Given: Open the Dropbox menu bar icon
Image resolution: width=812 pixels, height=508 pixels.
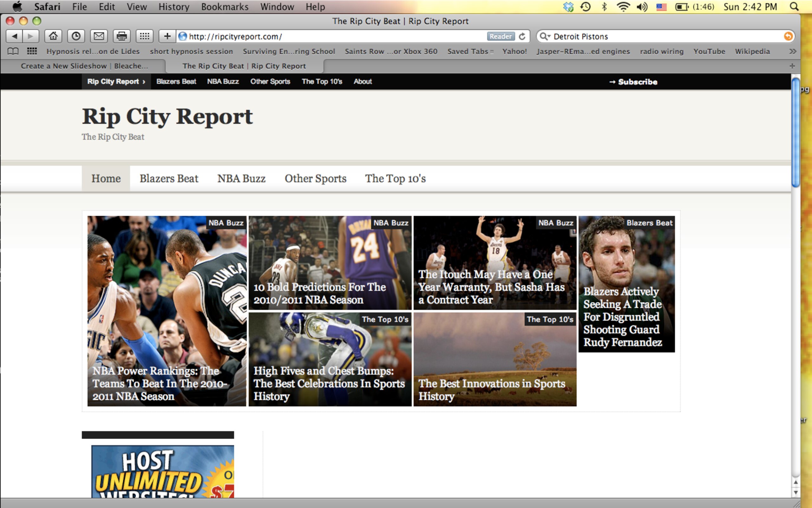Looking at the screenshot, I should 568,7.
